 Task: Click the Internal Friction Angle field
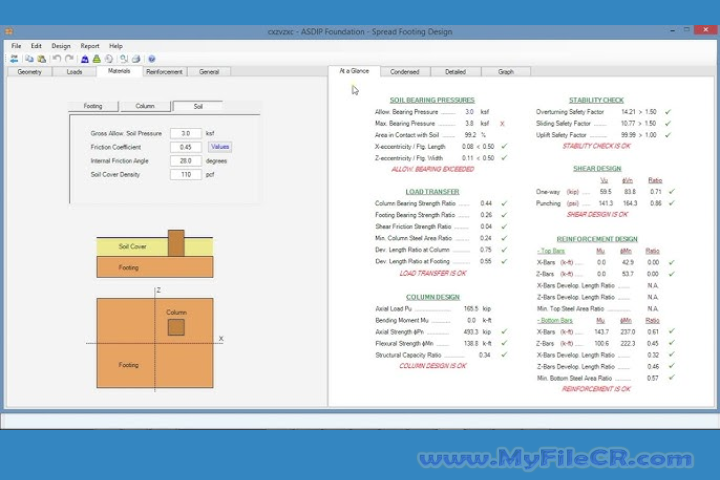tap(186, 161)
